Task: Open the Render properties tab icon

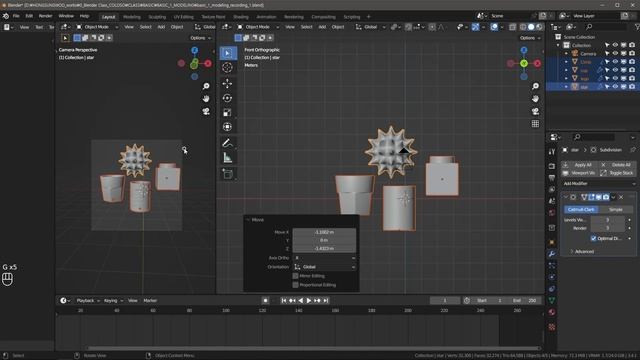Action: tap(552, 166)
